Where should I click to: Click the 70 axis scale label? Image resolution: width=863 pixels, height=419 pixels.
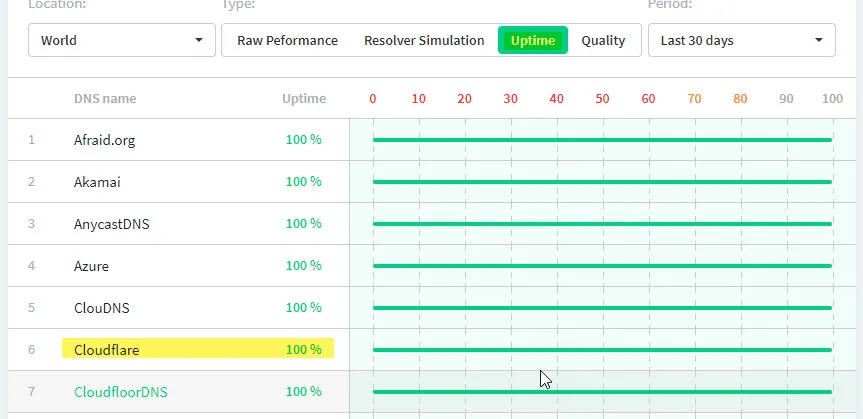[x=695, y=99]
